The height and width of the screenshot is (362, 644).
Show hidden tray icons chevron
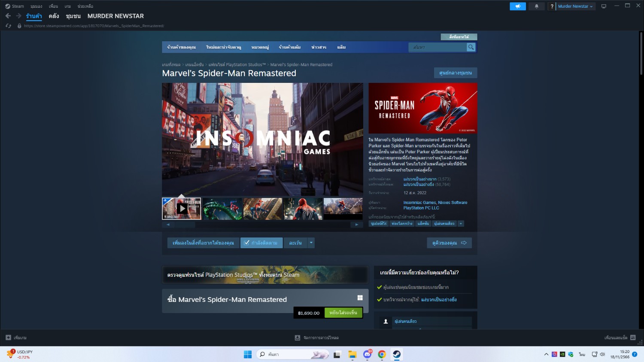coord(546,354)
